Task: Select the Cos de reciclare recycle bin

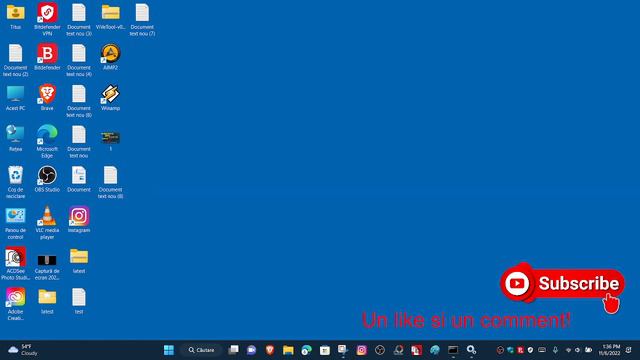Action: [x=16, y=182]
